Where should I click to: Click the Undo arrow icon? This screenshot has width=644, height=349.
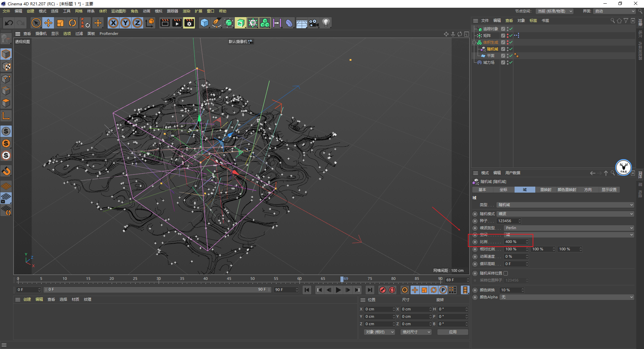(9, 23)
